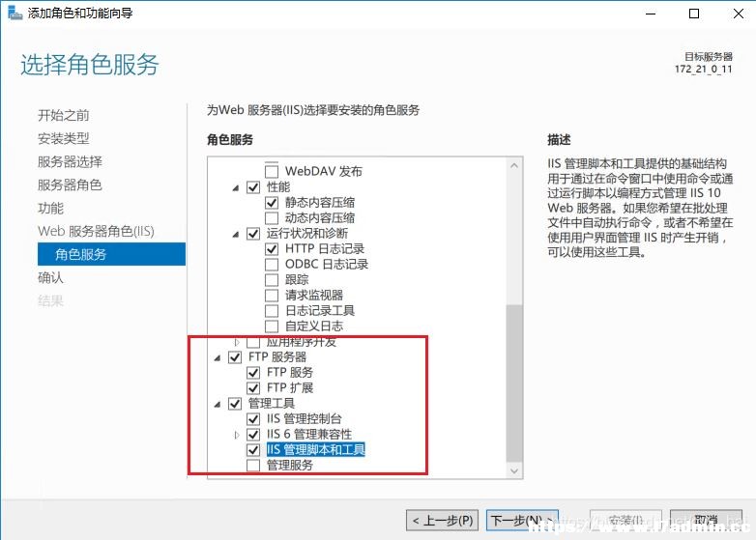Enable 动态内容压缩 checkbox
Viewport: 756px width, 540px height.
(272, 217)
